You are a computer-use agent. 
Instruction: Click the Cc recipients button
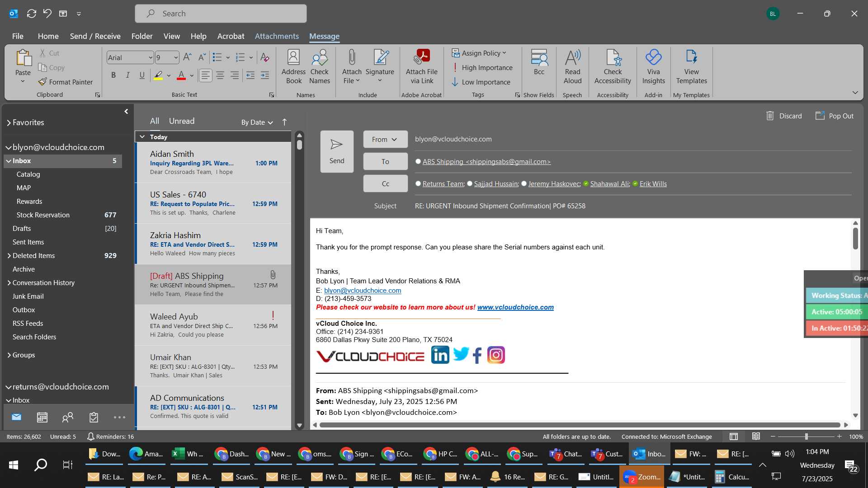pos(385,183)
